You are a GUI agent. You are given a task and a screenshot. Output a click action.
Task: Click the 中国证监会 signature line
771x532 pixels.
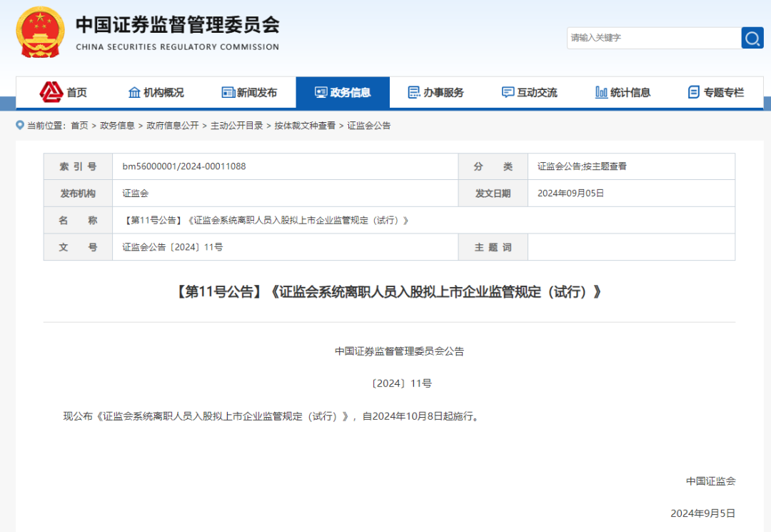coord(711,481)
